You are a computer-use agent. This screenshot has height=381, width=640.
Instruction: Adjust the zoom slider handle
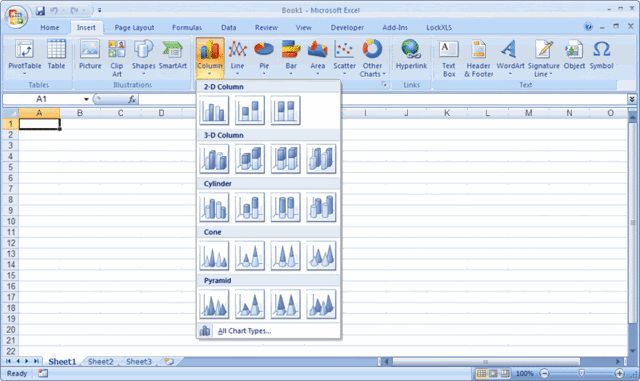(x=582, y=373)
